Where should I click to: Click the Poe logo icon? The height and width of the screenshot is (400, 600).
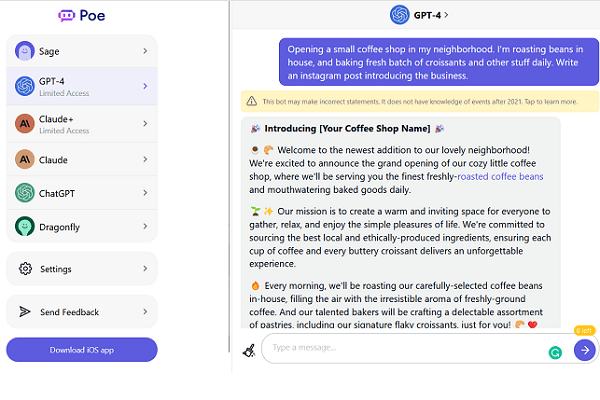tap(66, 16)
